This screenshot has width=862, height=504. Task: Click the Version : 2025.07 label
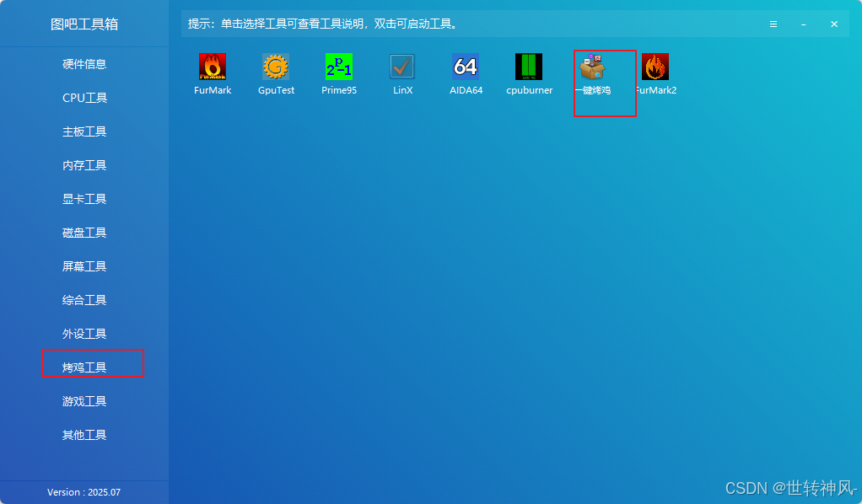tap(84, 492)
